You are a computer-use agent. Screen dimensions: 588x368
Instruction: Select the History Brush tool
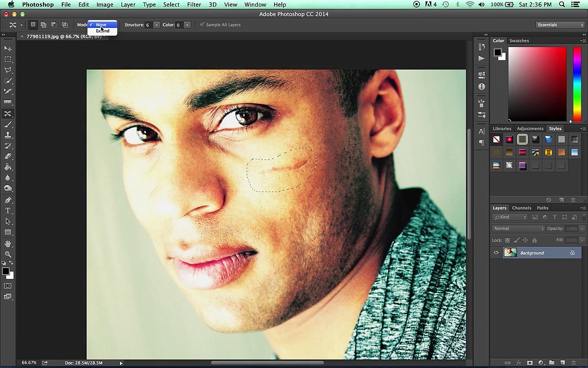pos(8,146)
